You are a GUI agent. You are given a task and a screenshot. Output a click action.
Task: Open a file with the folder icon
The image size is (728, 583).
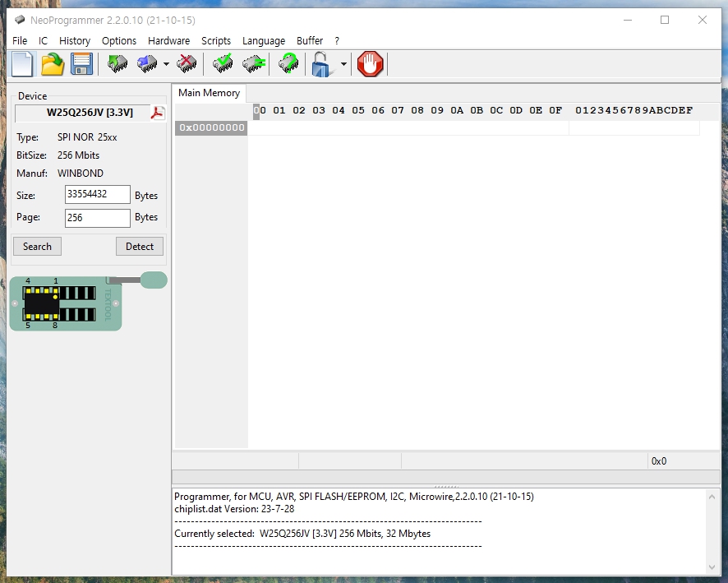tap(53, 64)
